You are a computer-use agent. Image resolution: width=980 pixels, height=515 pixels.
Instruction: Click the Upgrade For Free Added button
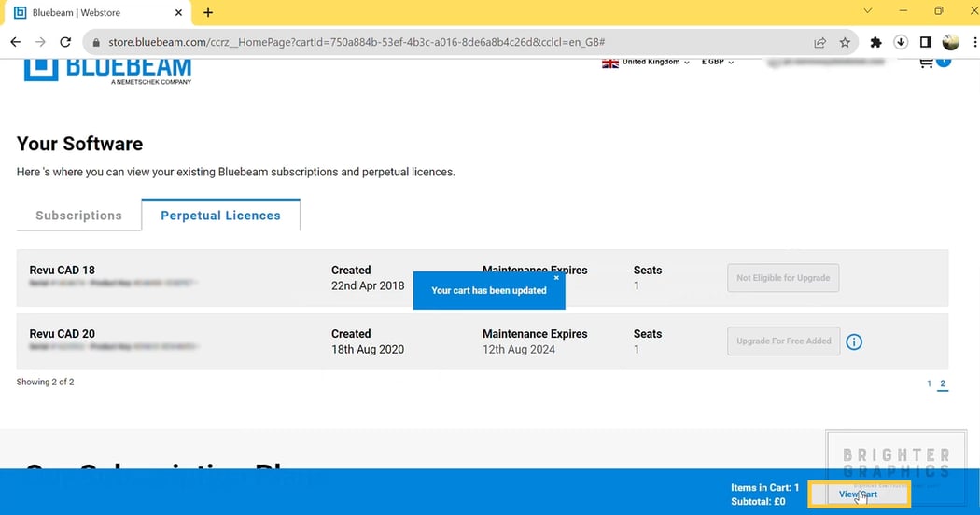click(783, 341)
